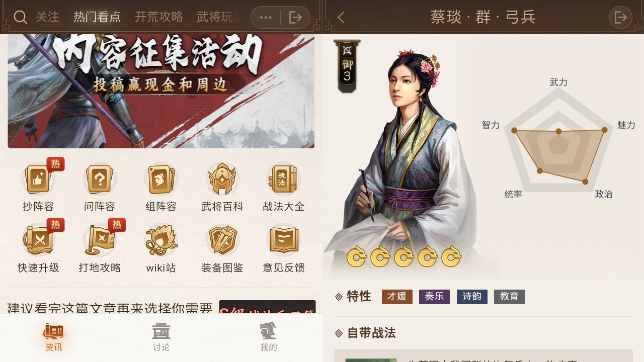Screen dimensions: 644x362
Task: Click the 内容征集活动 banner
Action: pyautogui.click(x=161, y=91)
